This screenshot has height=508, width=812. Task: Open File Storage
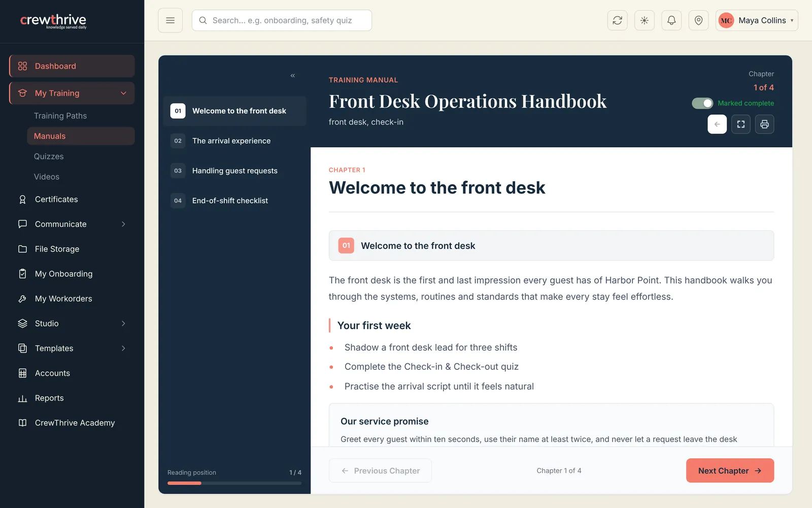(72, 249)
